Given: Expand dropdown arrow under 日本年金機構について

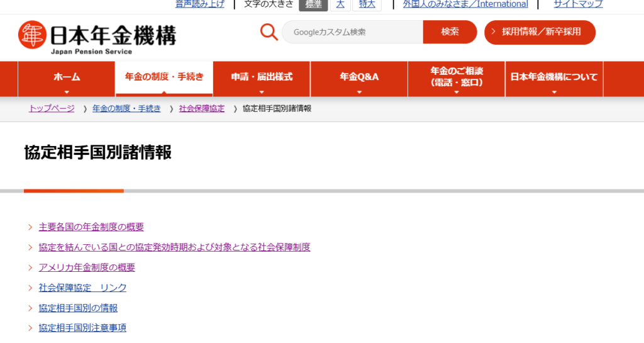Looking at the screenshot, I should [554, 93].
